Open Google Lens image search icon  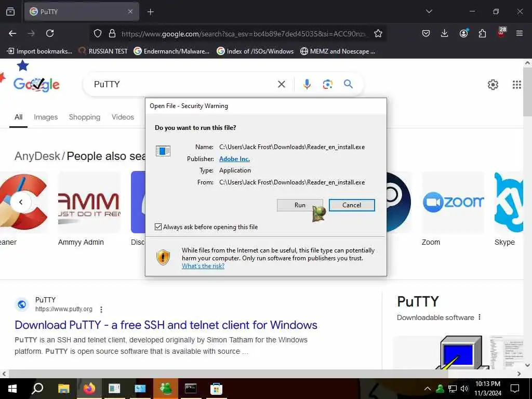327,84
